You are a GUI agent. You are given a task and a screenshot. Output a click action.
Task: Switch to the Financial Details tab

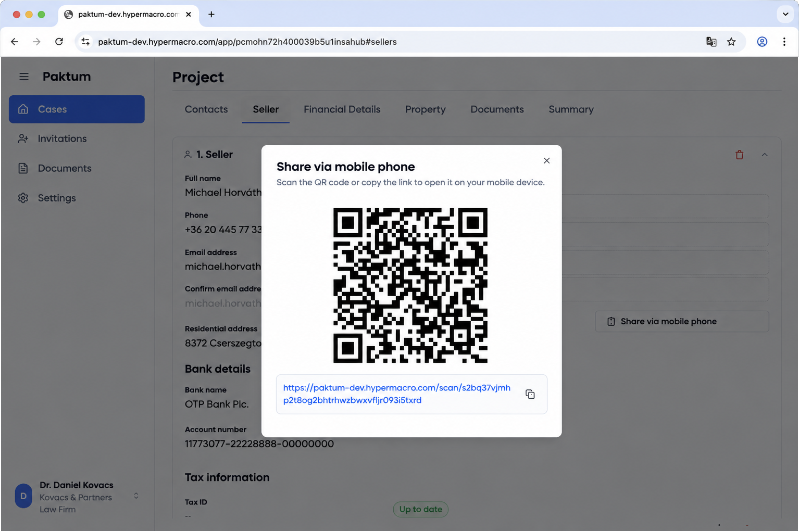[342, 109]
